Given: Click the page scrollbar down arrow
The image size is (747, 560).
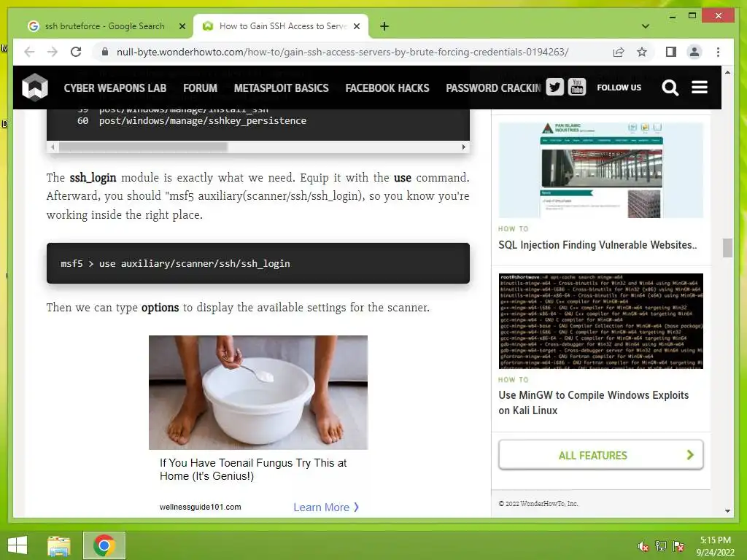Looking at the screenshot, I should click(727, 511).
